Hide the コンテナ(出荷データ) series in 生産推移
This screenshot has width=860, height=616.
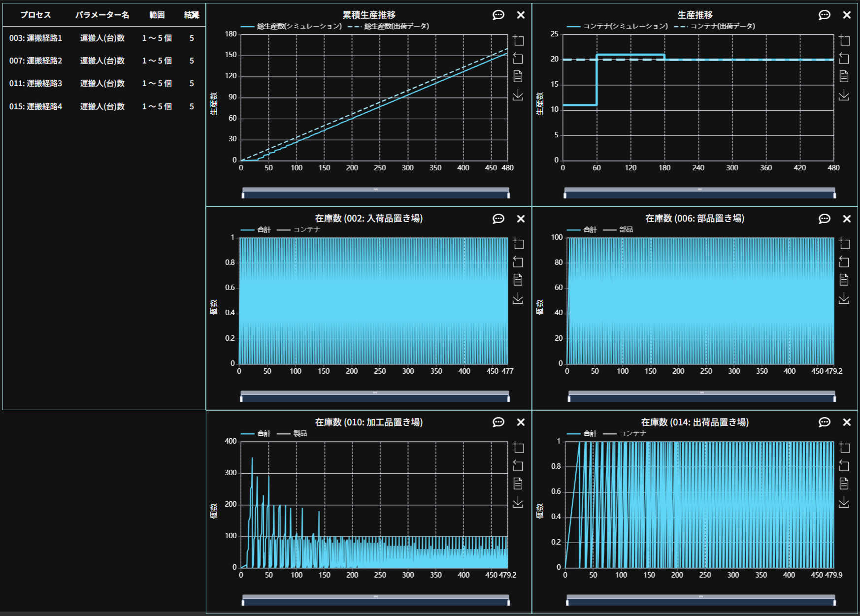tap(714, 26)
